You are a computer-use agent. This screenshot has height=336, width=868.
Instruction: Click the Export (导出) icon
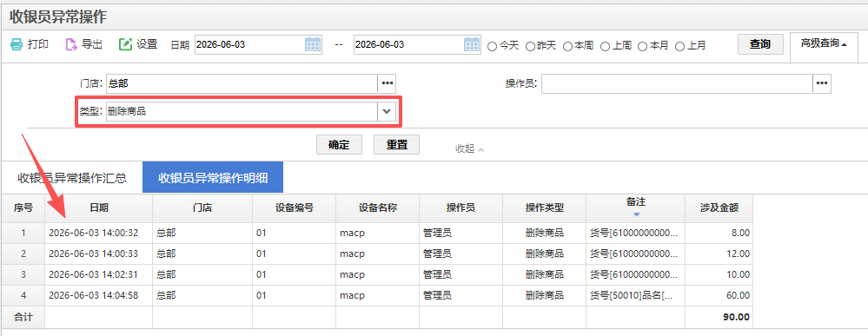(71, 45)
